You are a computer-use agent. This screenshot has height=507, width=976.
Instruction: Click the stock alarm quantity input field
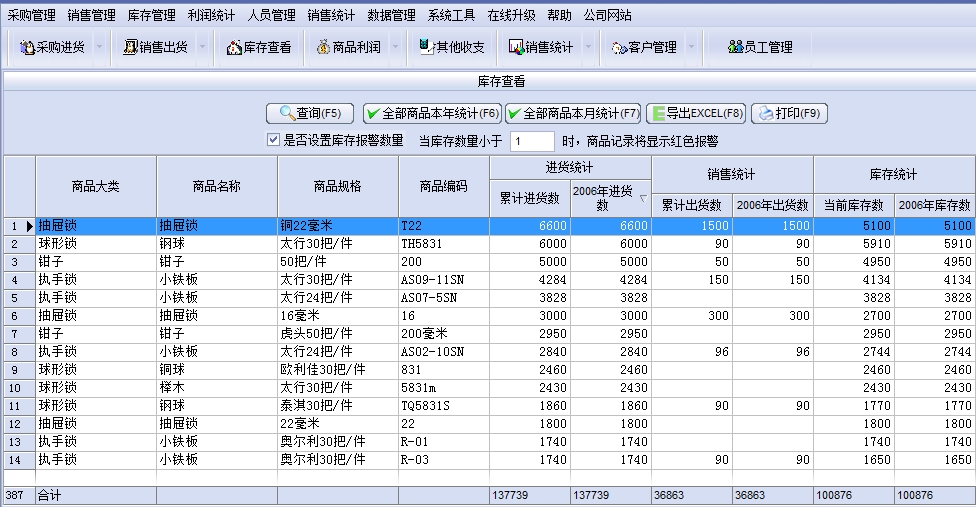point(531,141)
